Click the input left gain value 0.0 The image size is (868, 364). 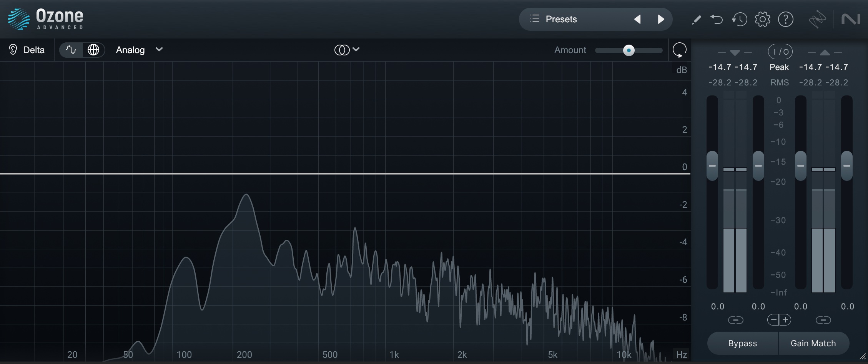pyautogui.click(x=717, y=306)
